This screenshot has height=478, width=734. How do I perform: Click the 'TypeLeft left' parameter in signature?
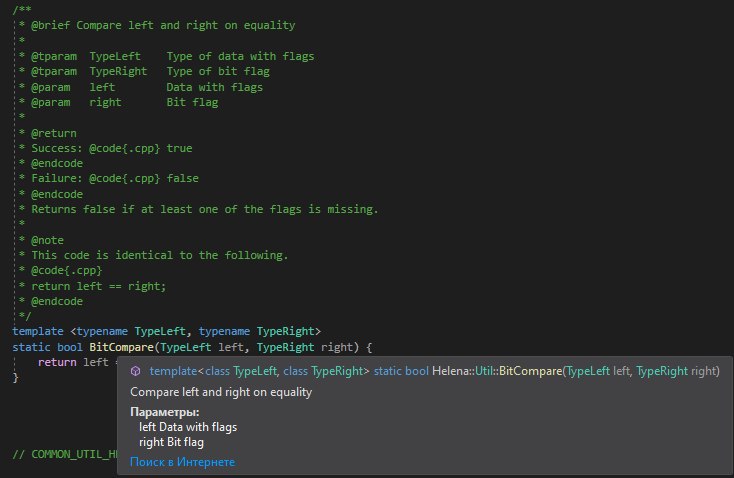(202, 347)
